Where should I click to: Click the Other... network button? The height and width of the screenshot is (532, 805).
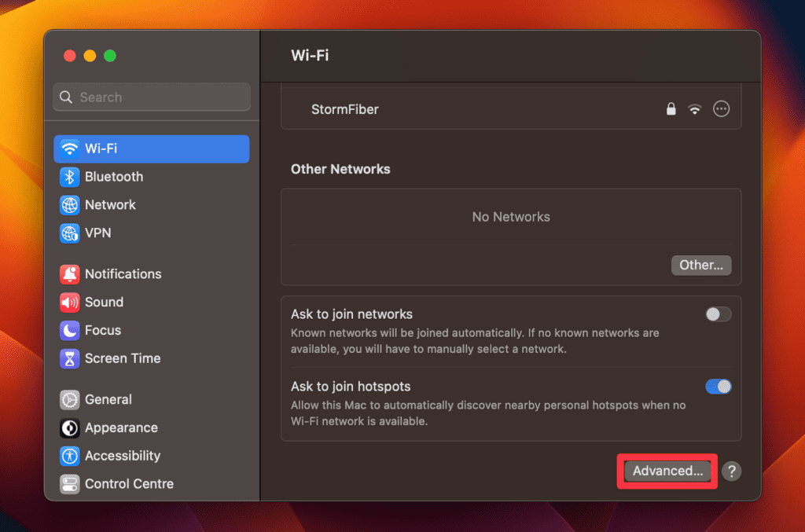(700, 266)
